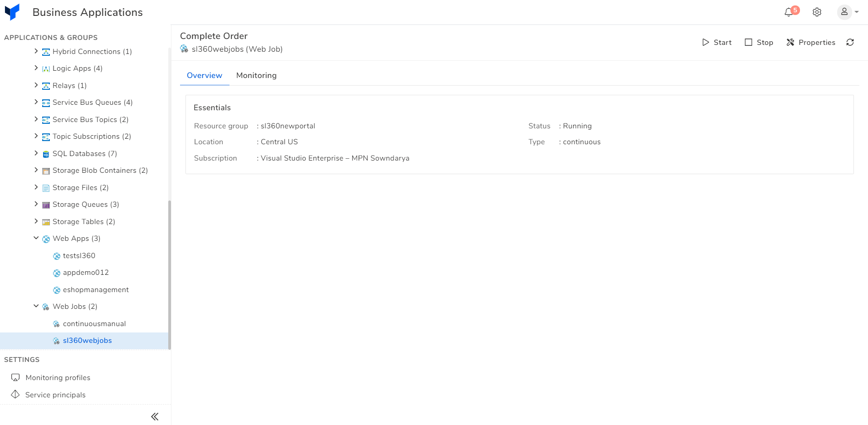Expand the Relays node
The height and width of the screenshot is (425, 868).
[36, 85]
